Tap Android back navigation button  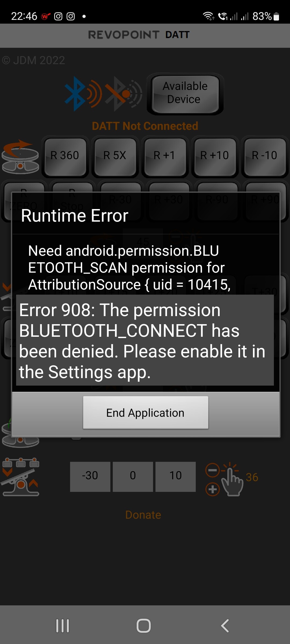pyautogui.click(x=225, y=626)
